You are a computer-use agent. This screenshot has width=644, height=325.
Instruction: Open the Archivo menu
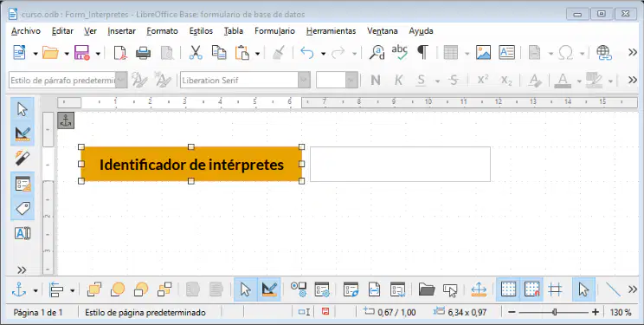[26, 31]
